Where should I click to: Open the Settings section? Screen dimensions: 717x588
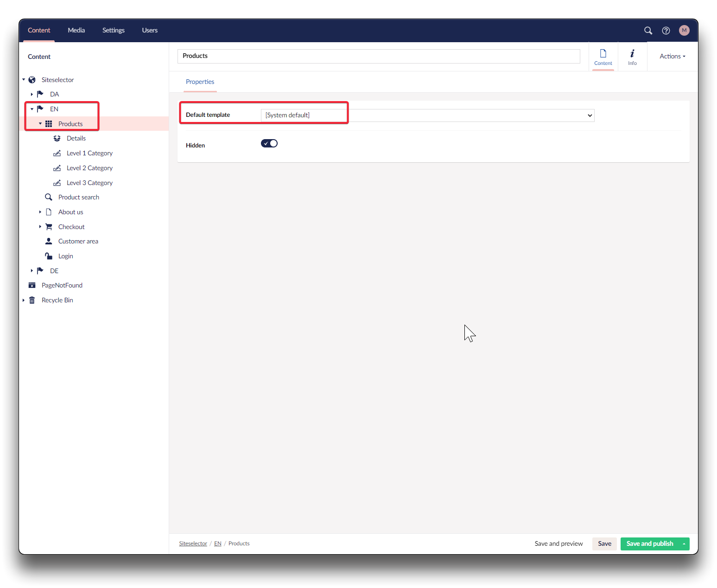[113, 31]
